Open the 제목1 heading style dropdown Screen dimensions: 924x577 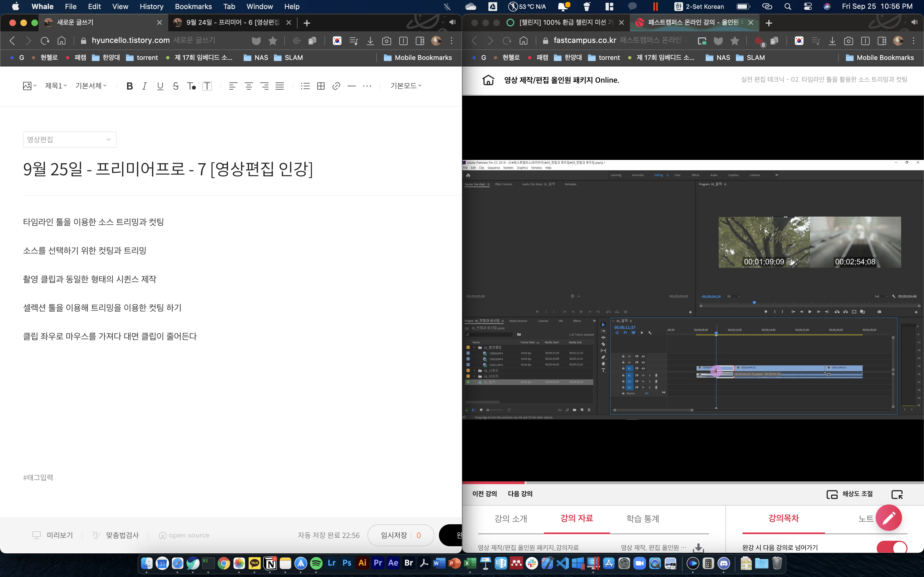[56, 86]
